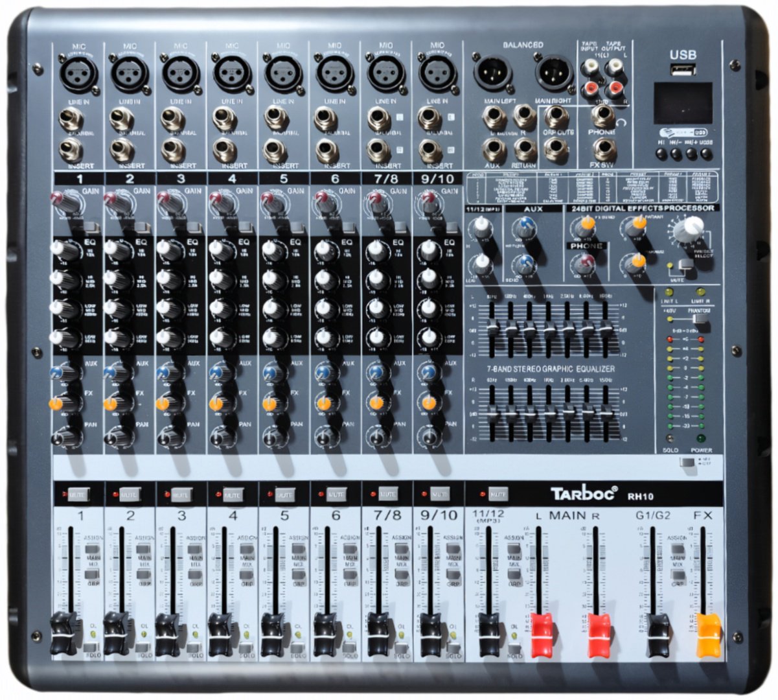The height and width of the screenshot is (700, 778).
Task: Mute the 11/12 MP3 channel
Action: pyautogui.click(x=498, y=495)
